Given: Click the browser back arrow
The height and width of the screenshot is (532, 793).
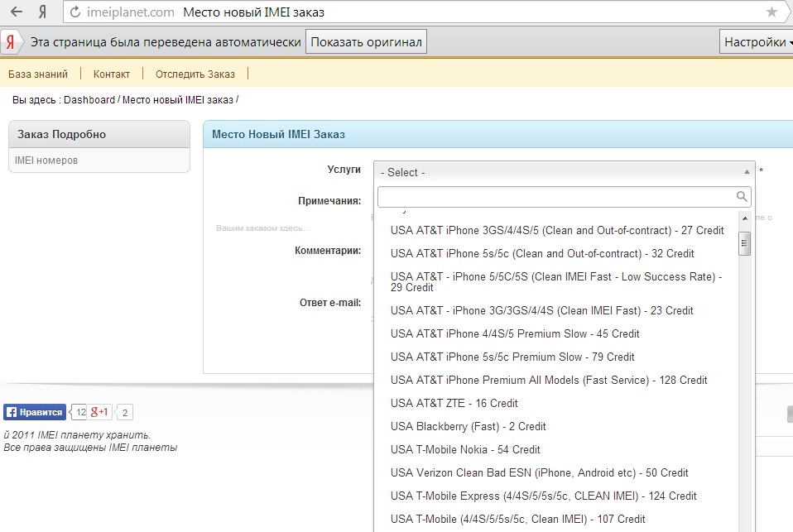Looking at the screenshot, I should (x=16, y=12).
